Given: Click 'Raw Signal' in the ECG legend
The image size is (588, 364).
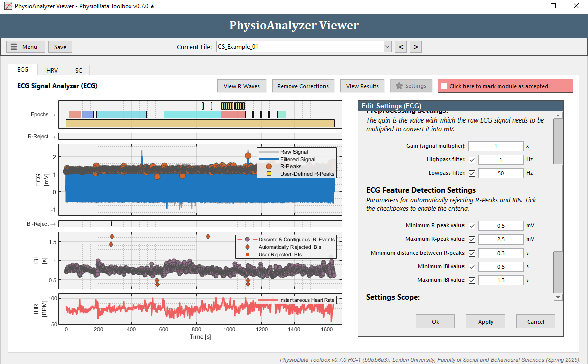Looking at the screenshot, I should (x=294, y=152).
